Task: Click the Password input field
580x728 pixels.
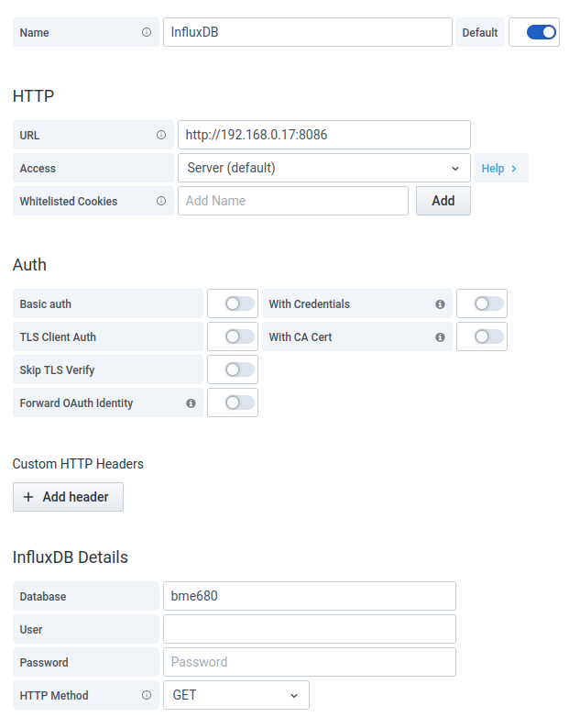Action: point(310,662)
